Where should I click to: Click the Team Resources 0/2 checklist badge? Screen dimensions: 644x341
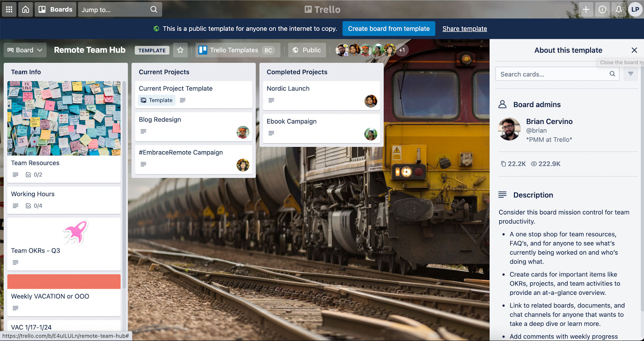pos(34,175)
